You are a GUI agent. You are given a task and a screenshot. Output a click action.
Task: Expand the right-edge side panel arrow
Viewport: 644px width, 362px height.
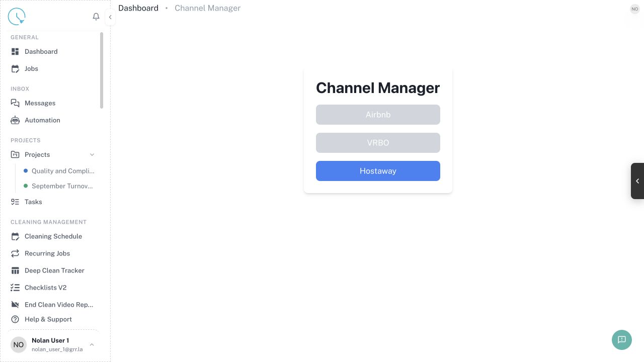(x=637, y=181)
